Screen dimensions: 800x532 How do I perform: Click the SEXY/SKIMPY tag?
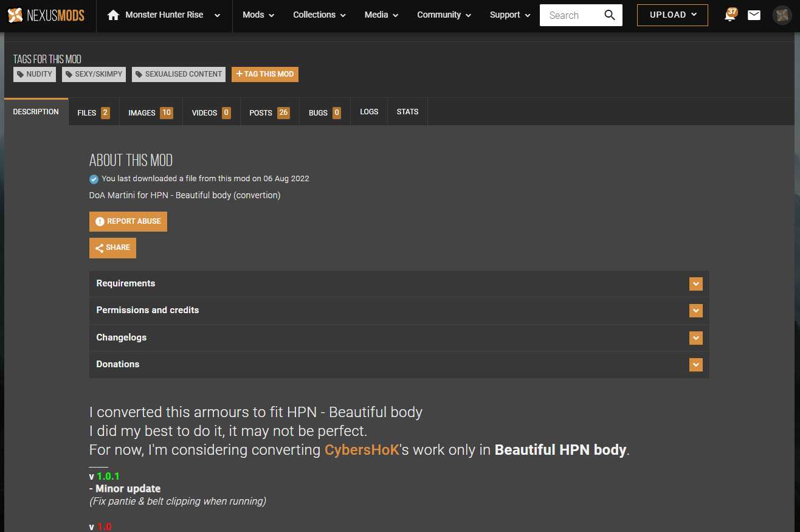94,74
